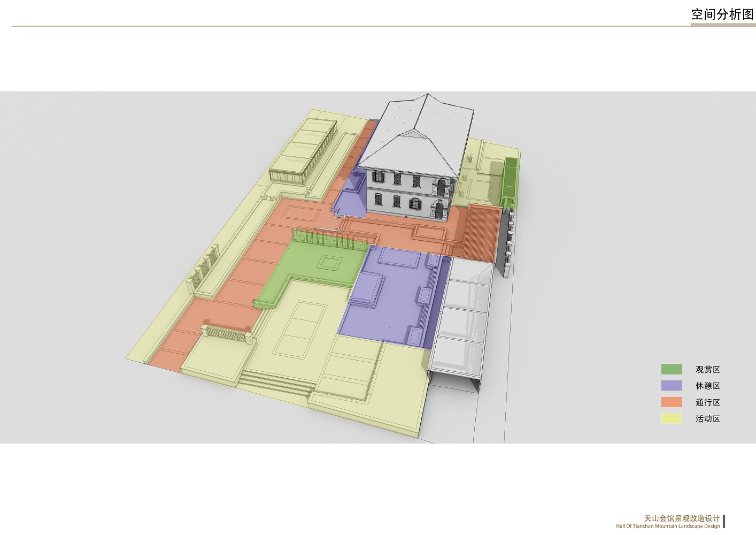Select the 通行区 legend label

[707, 402]
